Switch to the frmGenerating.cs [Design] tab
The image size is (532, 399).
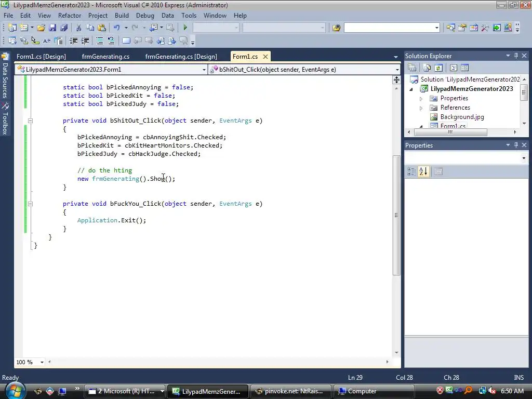click(x=181, y=57)
